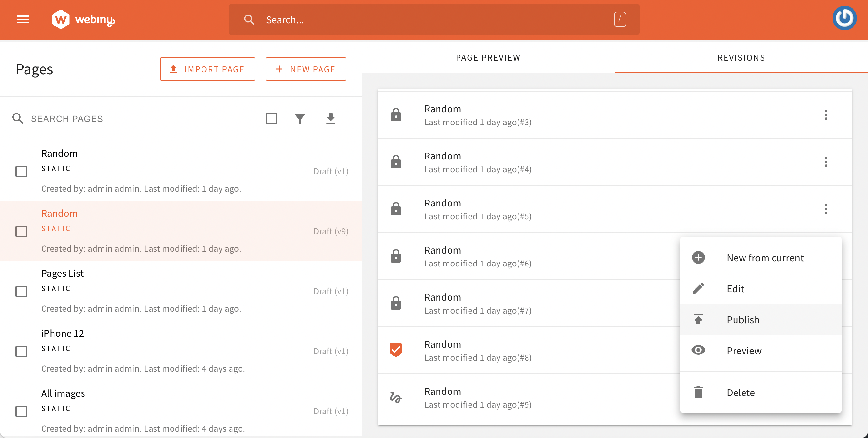Toggle the checkbox next to Pages List page
The height and width of the screenshot is (438, 868).
pos(21,291)
